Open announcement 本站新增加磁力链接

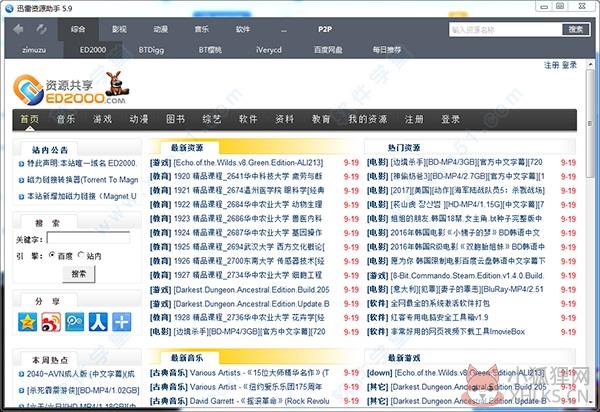point(82,196)
